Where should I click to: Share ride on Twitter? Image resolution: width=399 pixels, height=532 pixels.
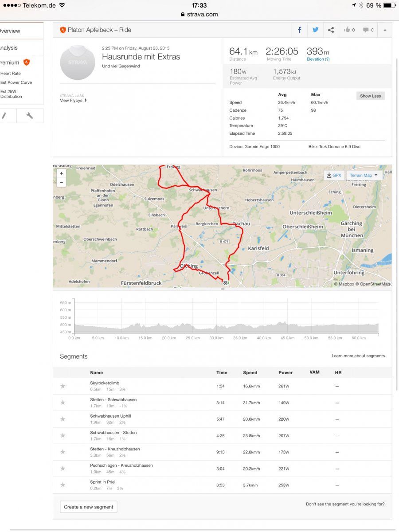pos(315,30)
